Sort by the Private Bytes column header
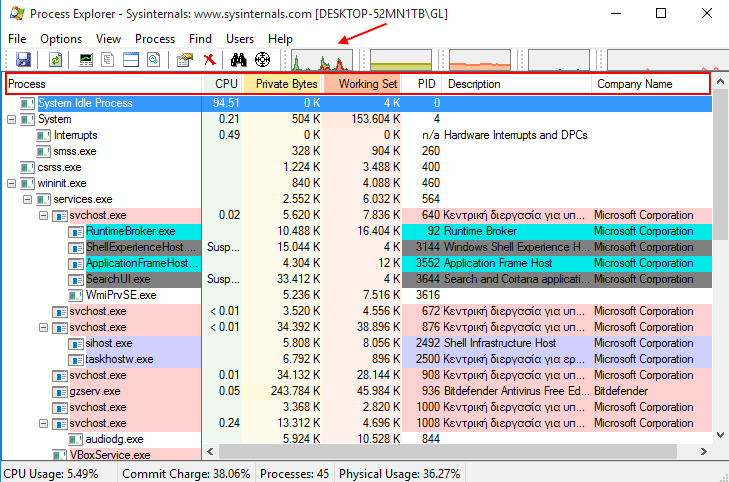Viewport: 729px width, 482px height. (x=282, y=84)
